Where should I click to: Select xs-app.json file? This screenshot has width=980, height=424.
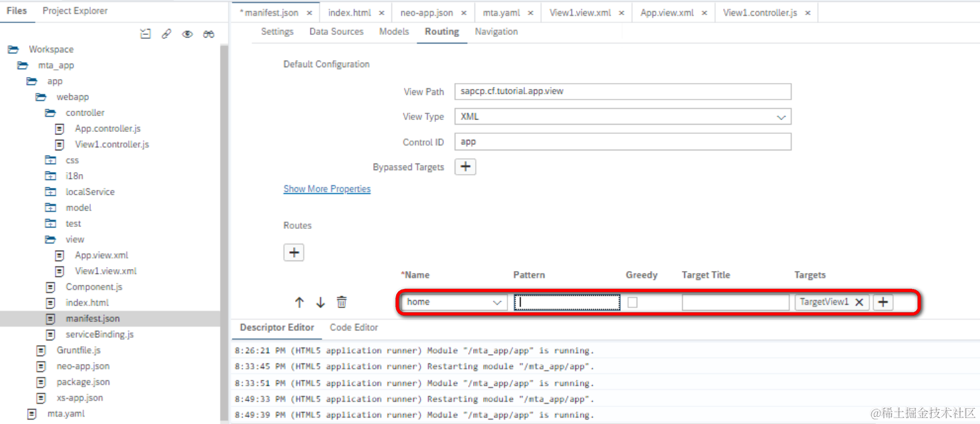80,398
